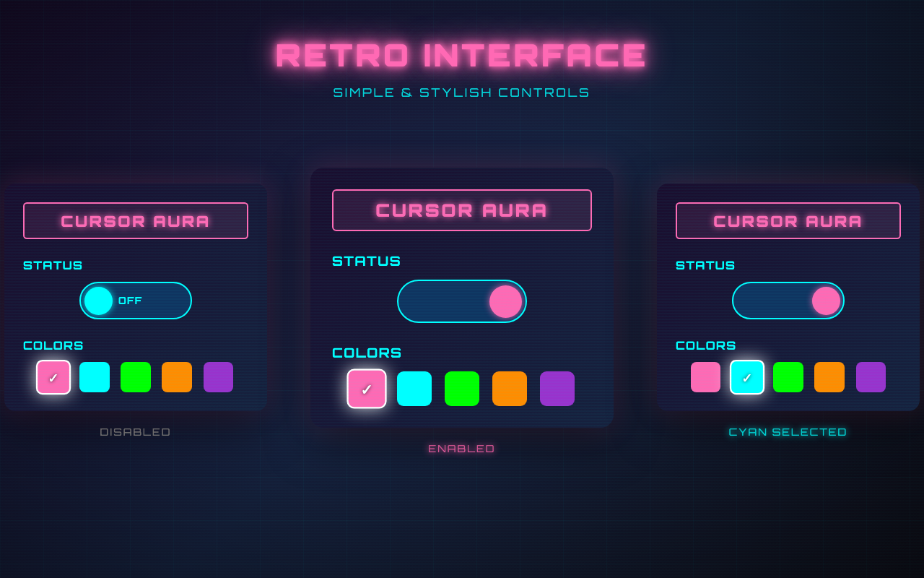This screenshot has width=924, height=578.
Task: Select the orange swatch in the Enabled card
Action: tap(509, 389)
